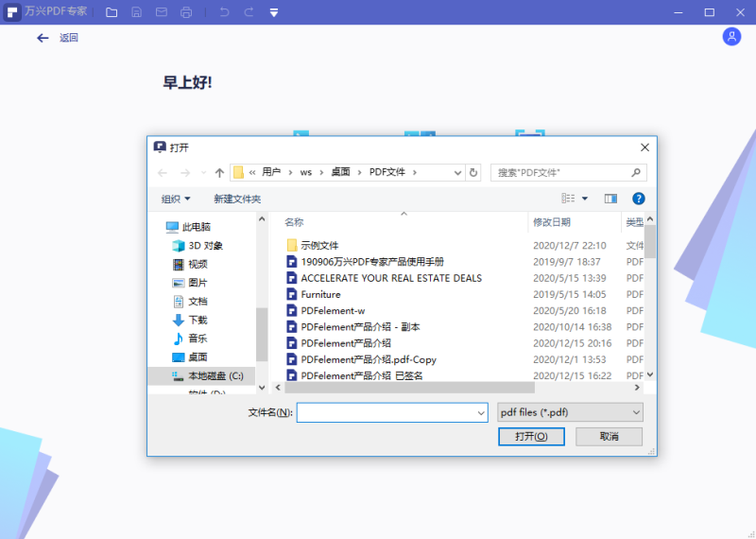Click the save icon in title bar
Screen dimensions: 756x539
coord(136,12)
